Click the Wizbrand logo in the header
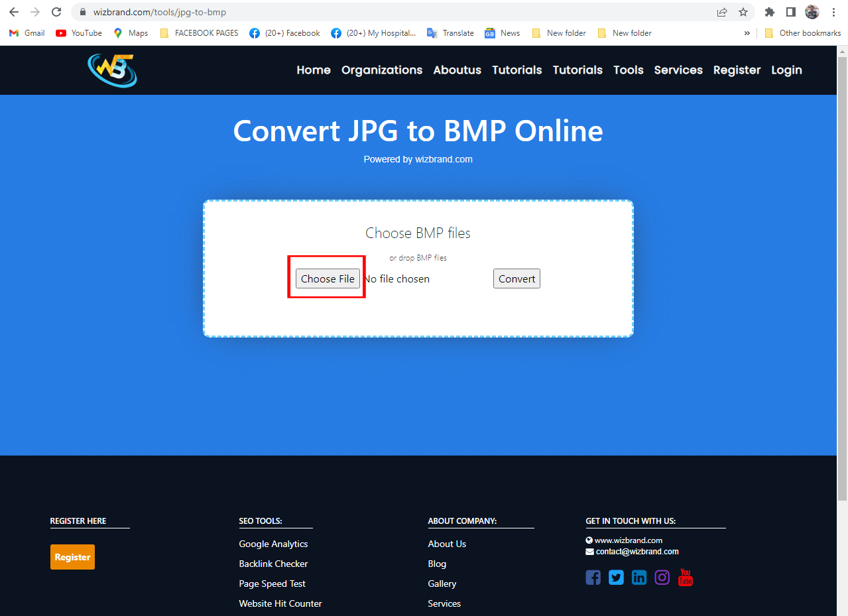Viewport: 848px width, 616px height. click(112, 70)
